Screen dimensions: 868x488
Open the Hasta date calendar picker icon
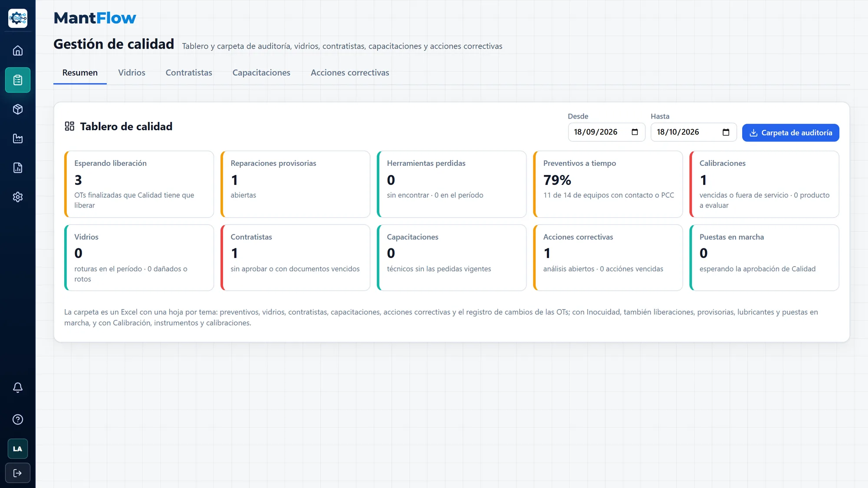726,132
